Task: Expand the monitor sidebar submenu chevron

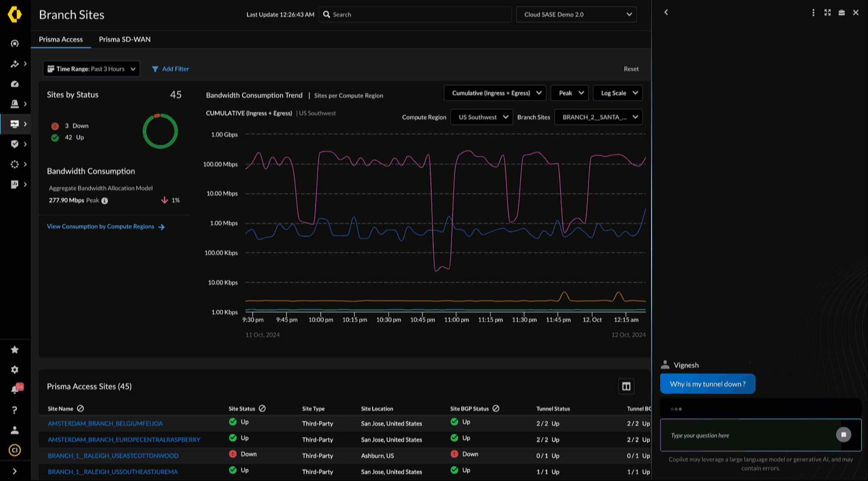Action: pyautogui.click(x=25, y=124)
